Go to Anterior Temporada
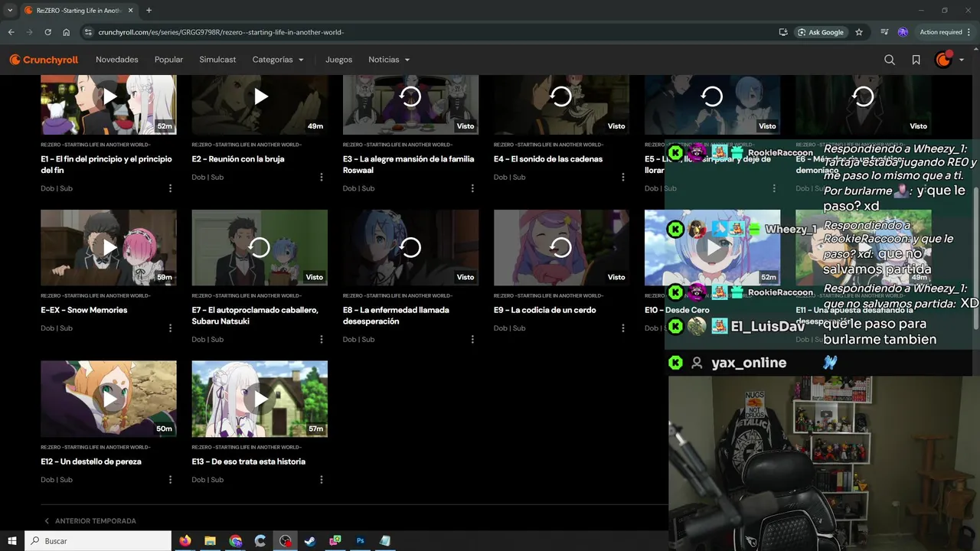Viewport: 980px width, 551px height. click(x=90, y=521)
